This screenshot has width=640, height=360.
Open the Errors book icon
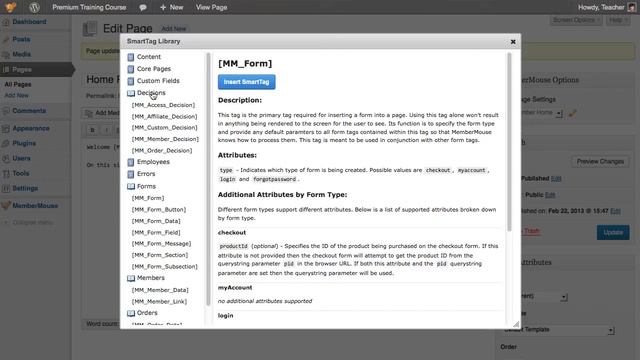pos(131,174)
